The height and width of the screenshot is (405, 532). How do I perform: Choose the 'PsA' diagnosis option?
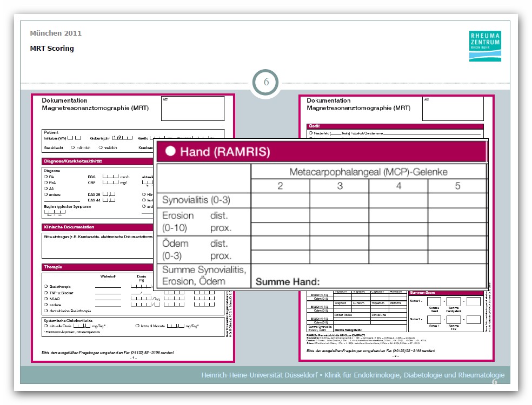pos(46,183)
